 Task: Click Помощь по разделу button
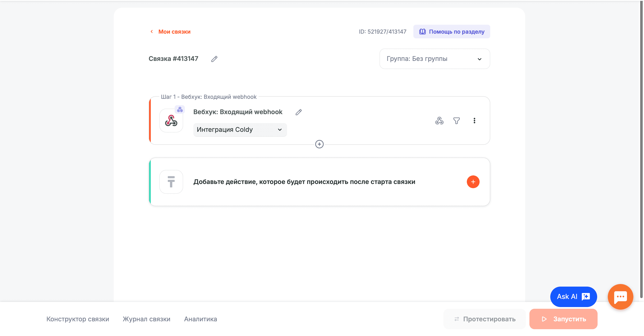pos(451,32)
